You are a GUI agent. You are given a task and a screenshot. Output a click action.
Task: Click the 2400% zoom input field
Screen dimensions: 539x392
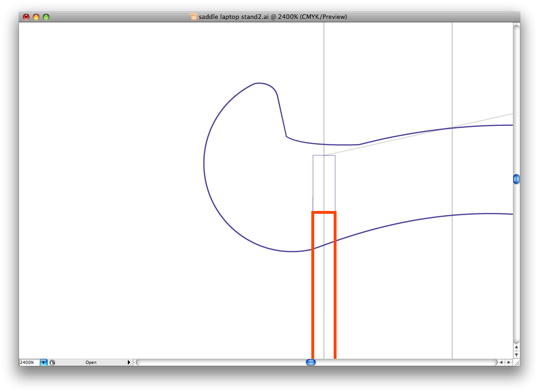point(29,363)
